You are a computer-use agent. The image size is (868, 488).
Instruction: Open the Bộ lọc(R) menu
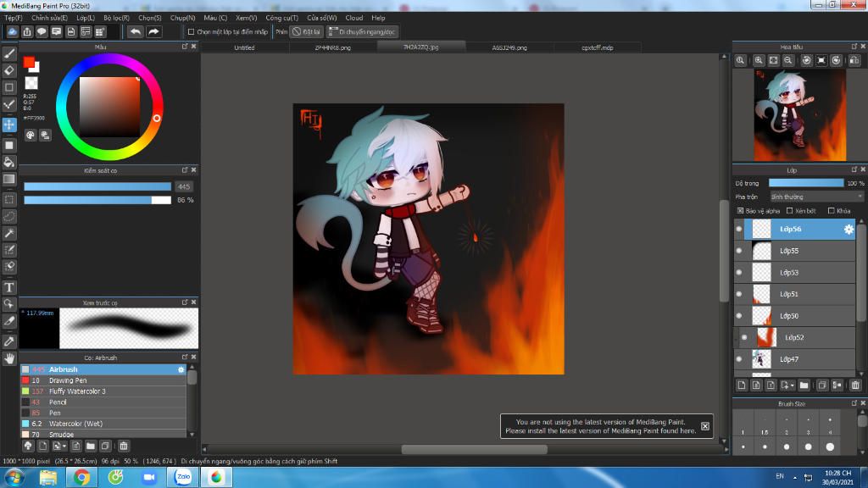point(116,18)
